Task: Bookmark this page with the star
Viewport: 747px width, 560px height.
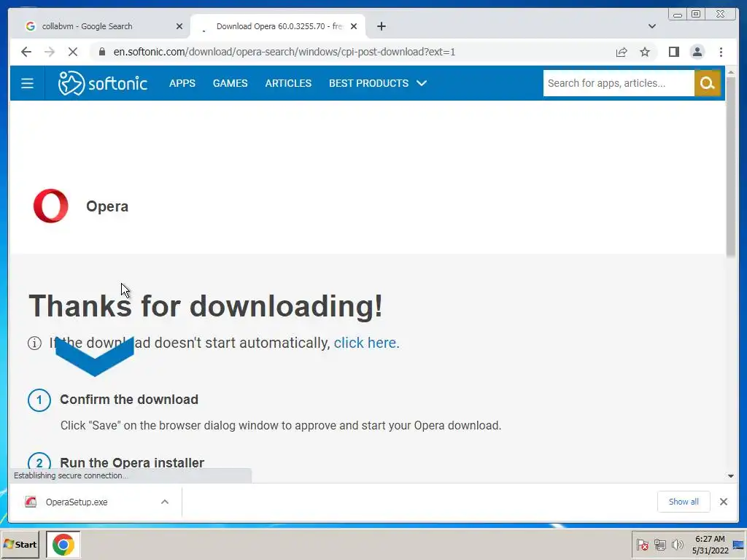Action: click(x=645, y=52)
